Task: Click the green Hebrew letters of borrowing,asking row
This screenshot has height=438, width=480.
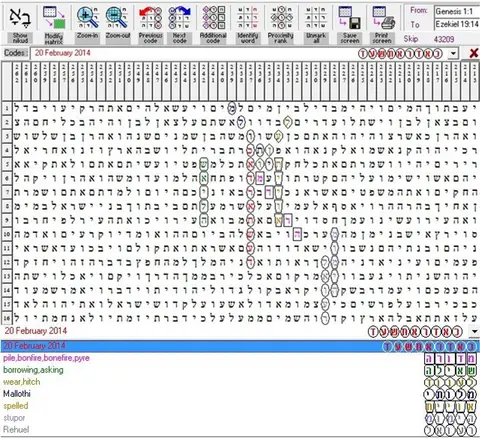Action: [451, 370]
